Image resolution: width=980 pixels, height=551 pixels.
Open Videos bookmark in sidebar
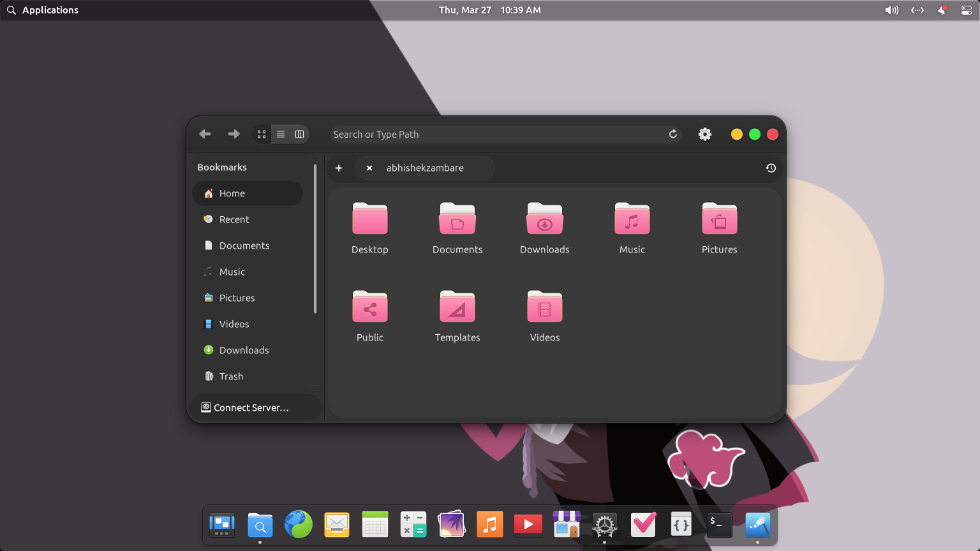point(248,324)
